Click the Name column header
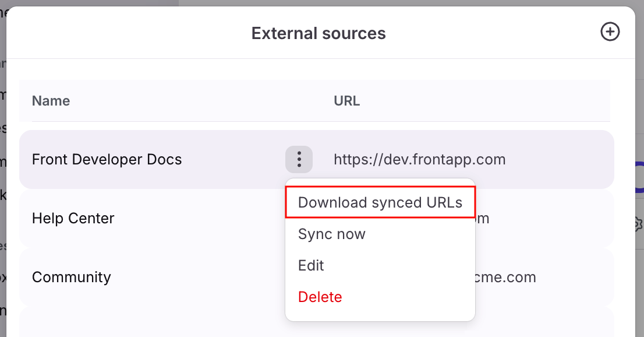Screen dimensions: 644x337 (51, 101)
